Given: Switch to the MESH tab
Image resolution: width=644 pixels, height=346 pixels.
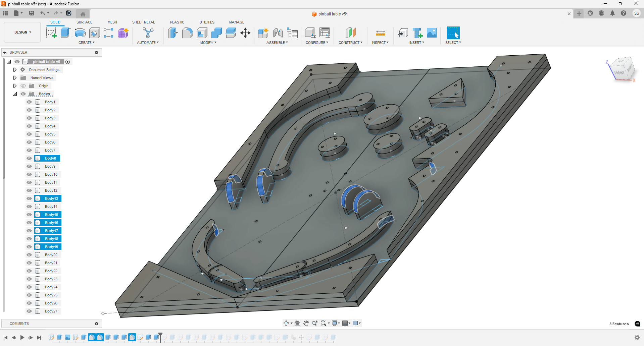Looking at the screenshot, I should point(112,22).
